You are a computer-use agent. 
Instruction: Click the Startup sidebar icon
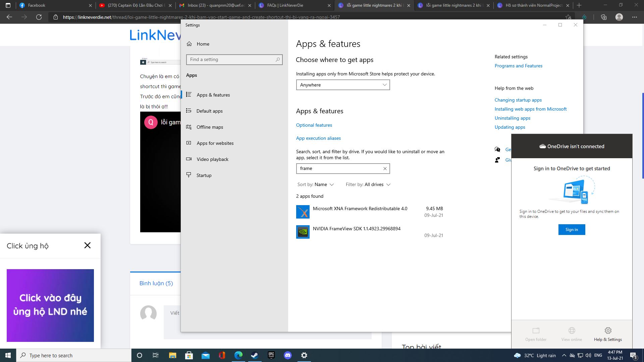[189, 175]
